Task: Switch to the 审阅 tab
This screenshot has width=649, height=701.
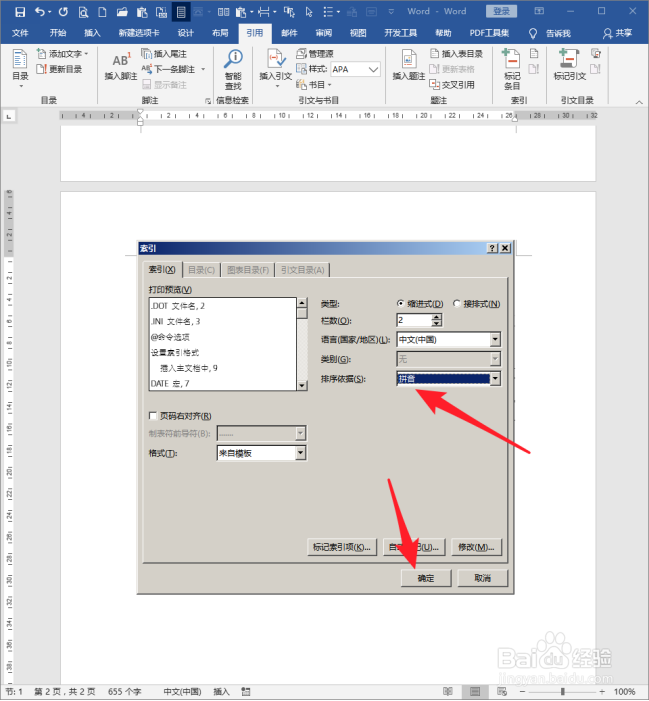Action: point(324,33)
